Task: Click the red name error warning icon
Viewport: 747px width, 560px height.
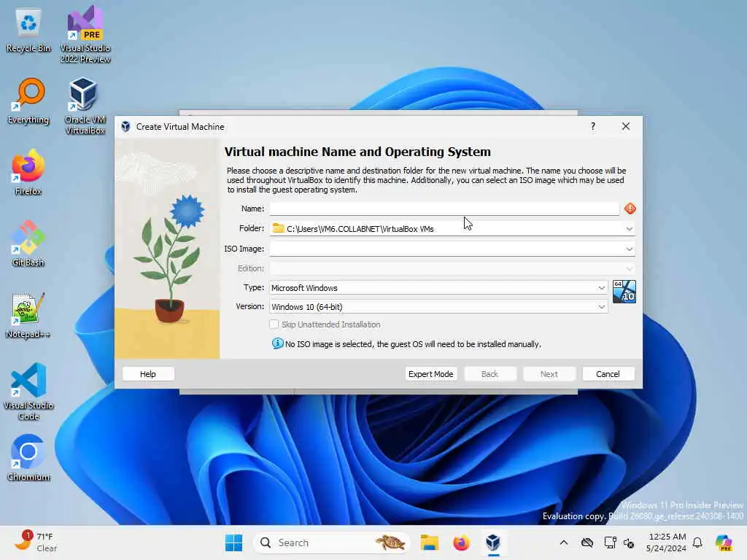Action: pos(630,209)
